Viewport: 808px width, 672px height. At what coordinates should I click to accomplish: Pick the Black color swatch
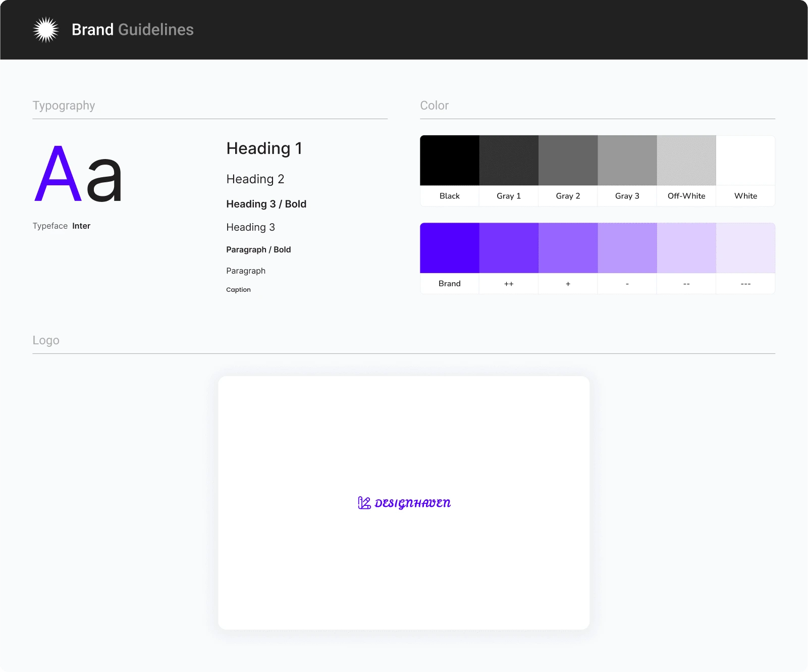pos(450,160)
